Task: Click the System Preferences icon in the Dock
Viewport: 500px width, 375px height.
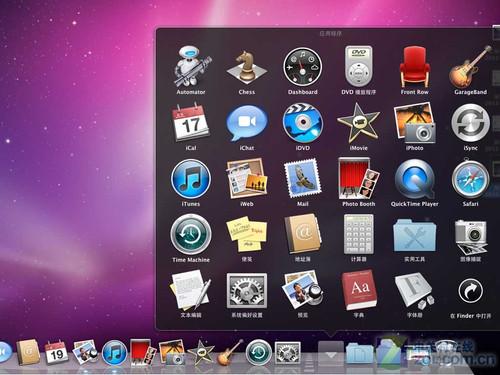Action: pyautogui.click(x=288, y=353)
